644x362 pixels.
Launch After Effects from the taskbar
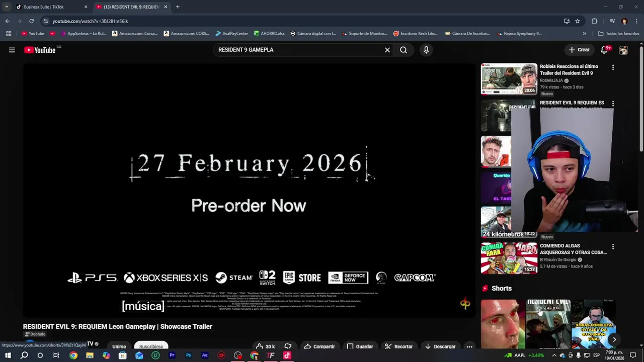tap(205, 355)
